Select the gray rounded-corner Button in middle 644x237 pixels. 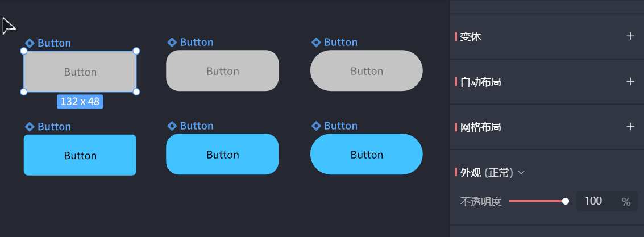(x=222, y=71)
